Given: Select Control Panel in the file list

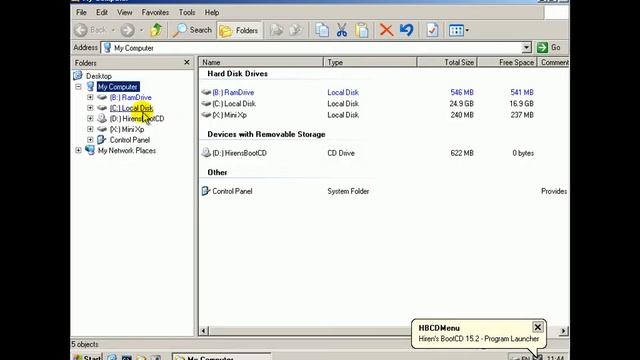Looking at the screenshot, I should 232,191.
